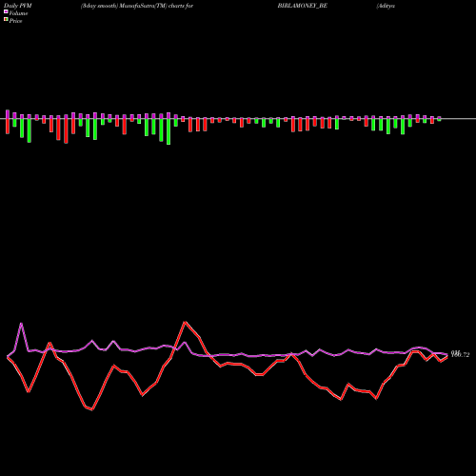Click the tallest green bar near chart middle
Screen dimensions: 476x476
pos(169,131)
